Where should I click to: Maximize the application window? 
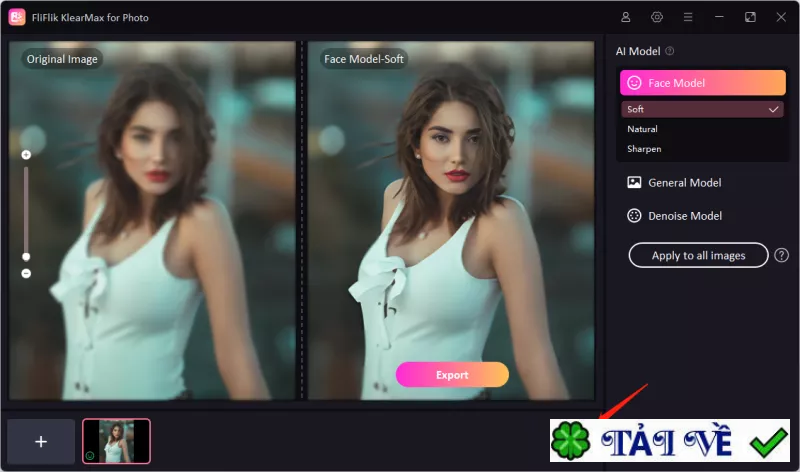point(750,17)
